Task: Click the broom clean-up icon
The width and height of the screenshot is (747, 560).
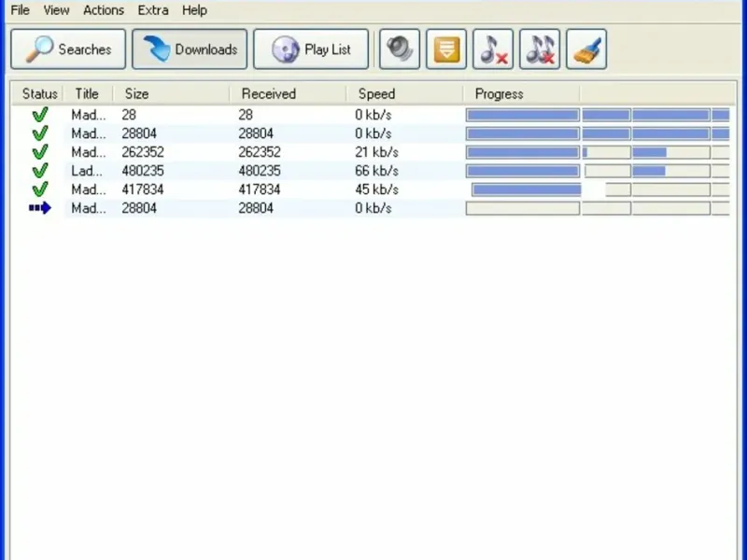Action: [x=586, y=49]
